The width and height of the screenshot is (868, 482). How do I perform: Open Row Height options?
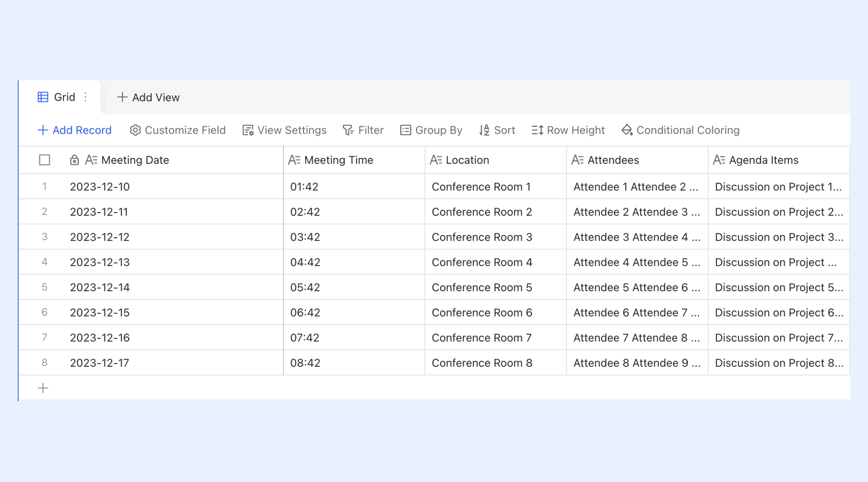(x=568, y=130)
